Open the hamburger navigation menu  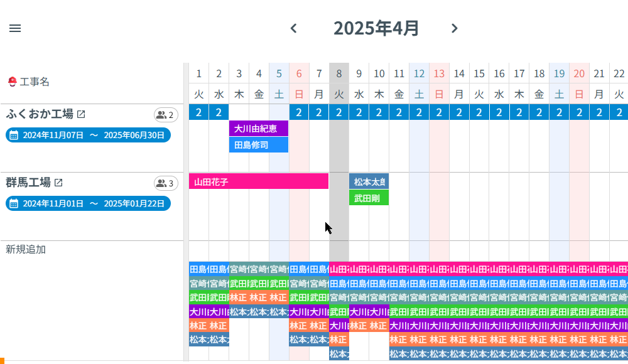click(x=15, y=28)
